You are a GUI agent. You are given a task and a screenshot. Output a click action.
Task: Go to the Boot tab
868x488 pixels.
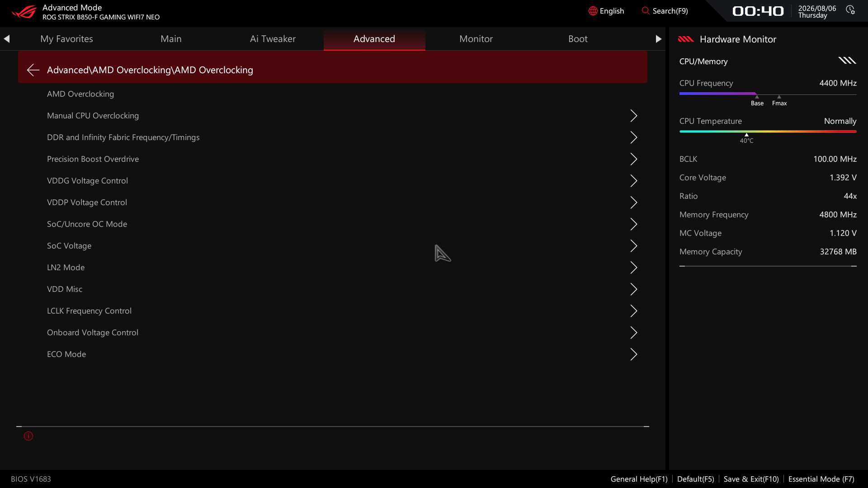tap(578, 39)
